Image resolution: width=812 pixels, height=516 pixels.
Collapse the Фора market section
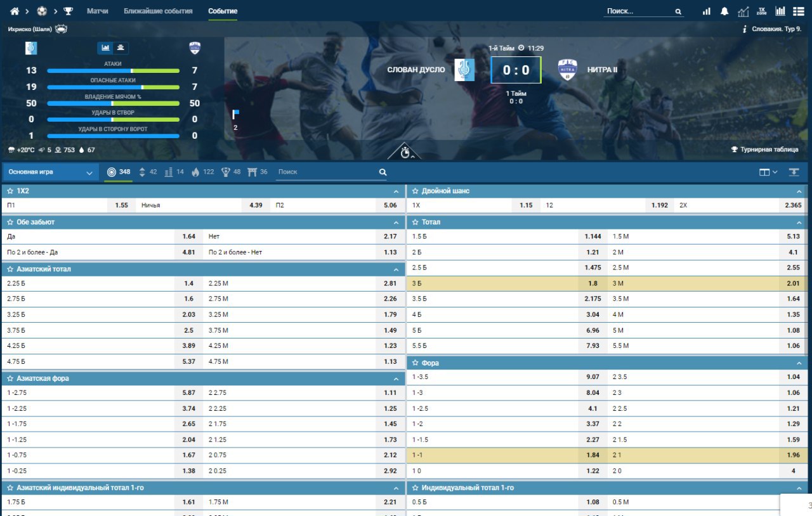[x=799, y=363]
